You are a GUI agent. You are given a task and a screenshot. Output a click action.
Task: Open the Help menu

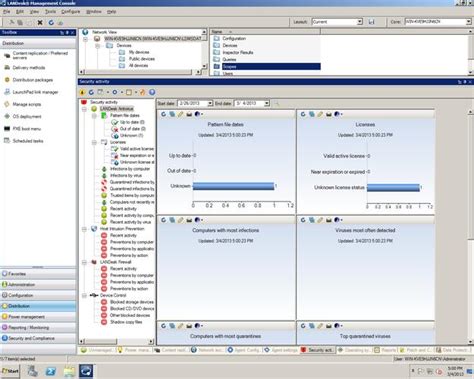coord(111,12)
